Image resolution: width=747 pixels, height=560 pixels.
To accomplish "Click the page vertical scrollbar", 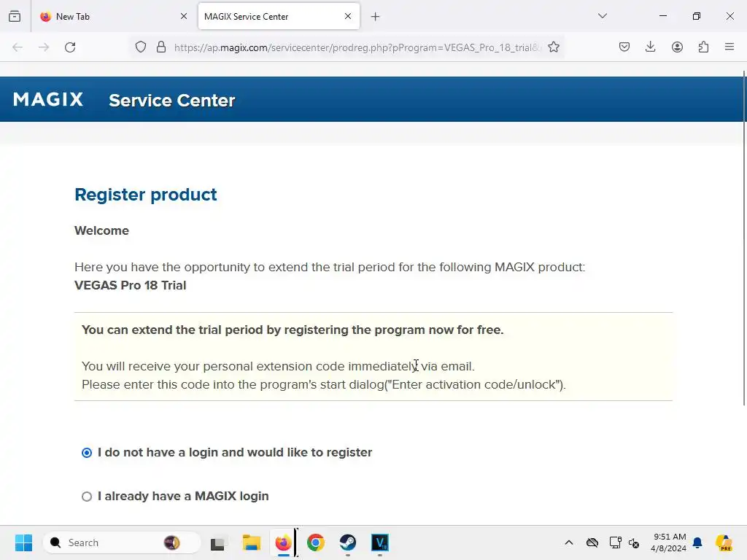I will point(744,238).
